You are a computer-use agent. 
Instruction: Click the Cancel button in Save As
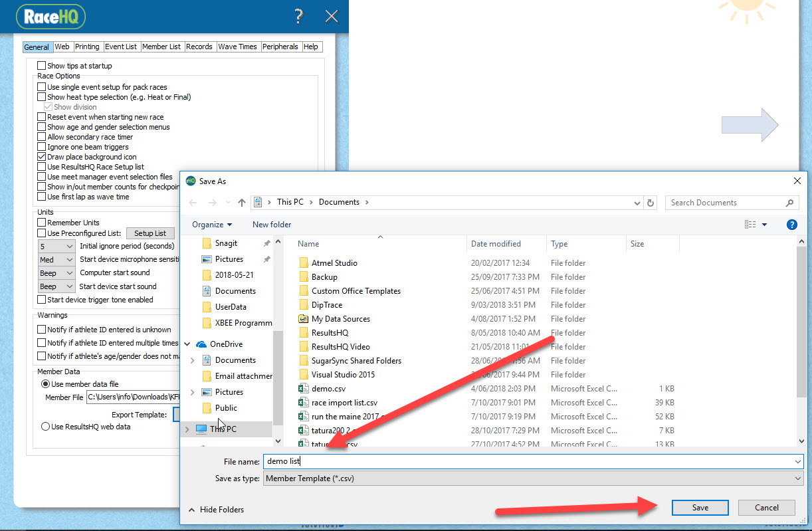tap(767, 508)
